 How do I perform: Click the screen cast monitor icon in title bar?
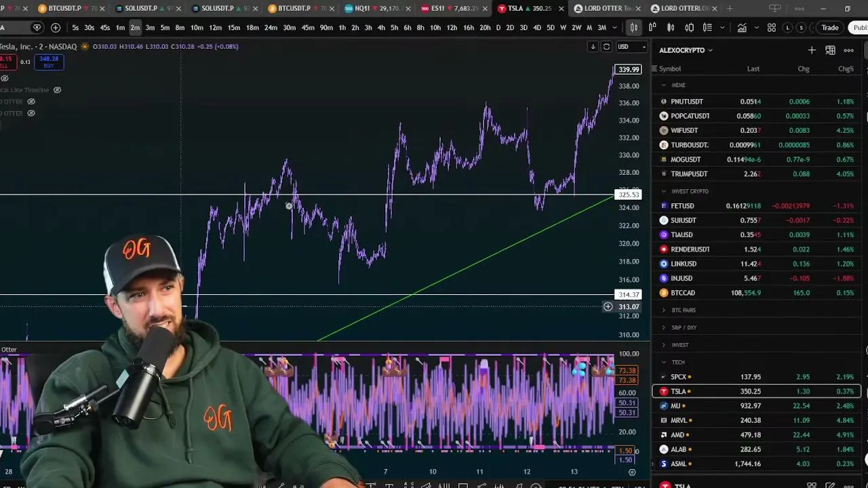click(775, 9)
